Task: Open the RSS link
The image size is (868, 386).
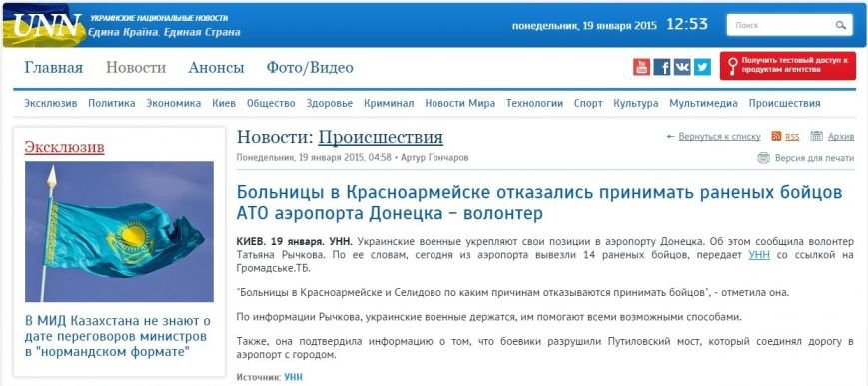Action: [792, 137]
